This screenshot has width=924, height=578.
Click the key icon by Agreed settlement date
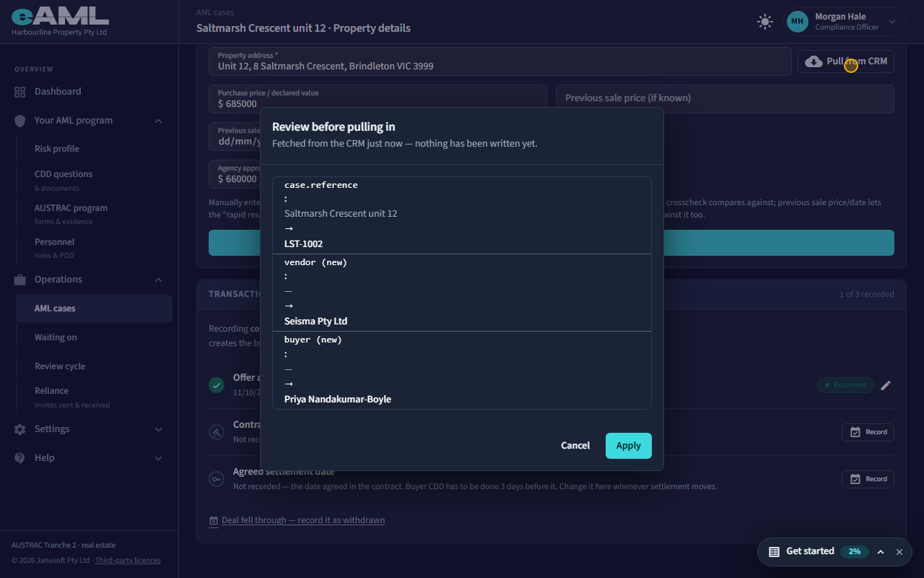[217, 479]
